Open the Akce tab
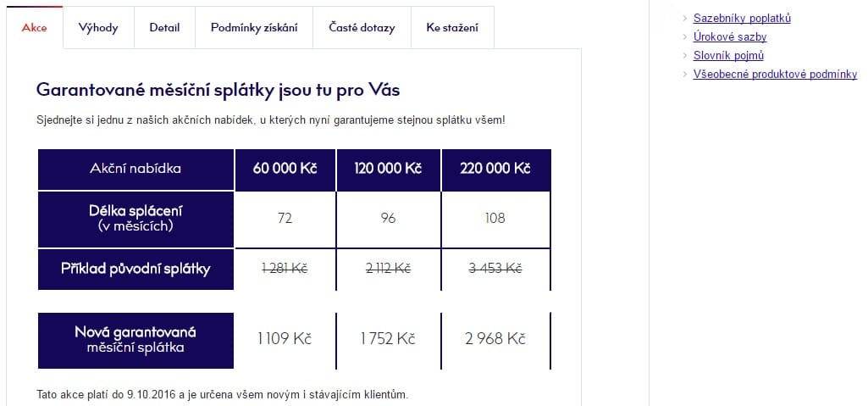This screenshot has height=406, width=868. 35,28
